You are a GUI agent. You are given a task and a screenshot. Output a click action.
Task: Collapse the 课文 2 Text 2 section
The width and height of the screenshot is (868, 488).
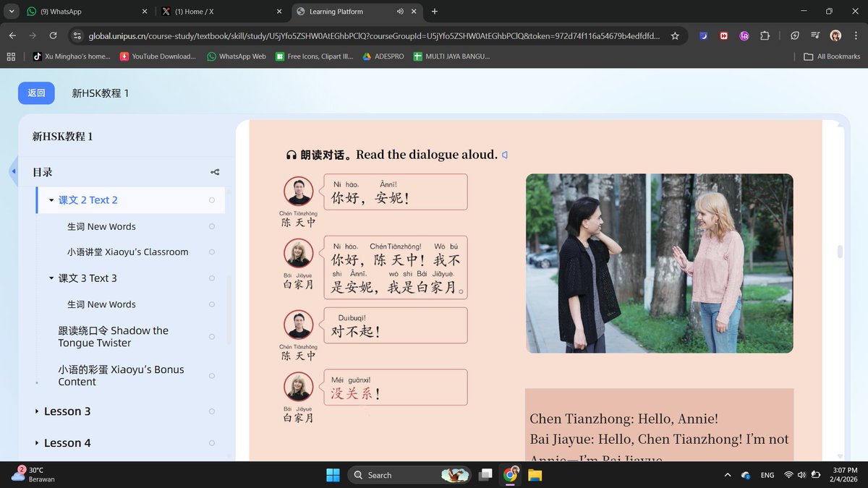pyautogui.click(x=51, y=200)
